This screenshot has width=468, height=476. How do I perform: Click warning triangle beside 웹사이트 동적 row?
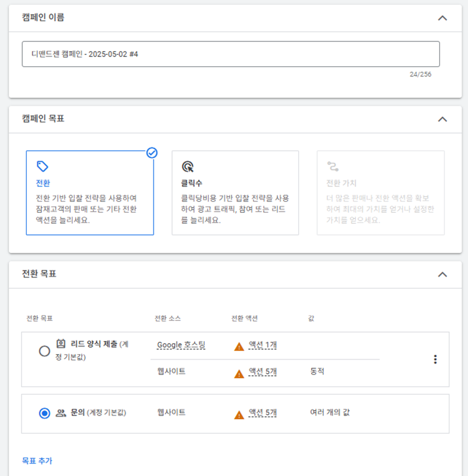pos(239,374)
